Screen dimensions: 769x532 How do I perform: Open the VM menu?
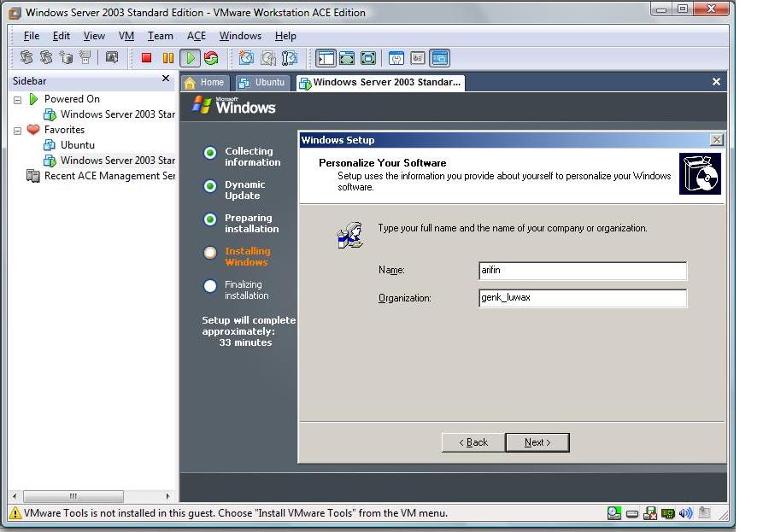[x=126, y=36]
